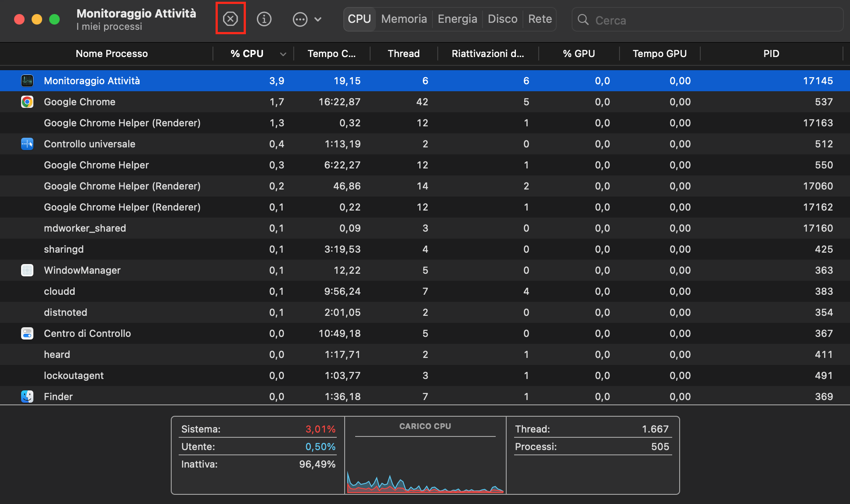
Task: Click the stop process (X) toolbar icon
Action: coord(230,19)
